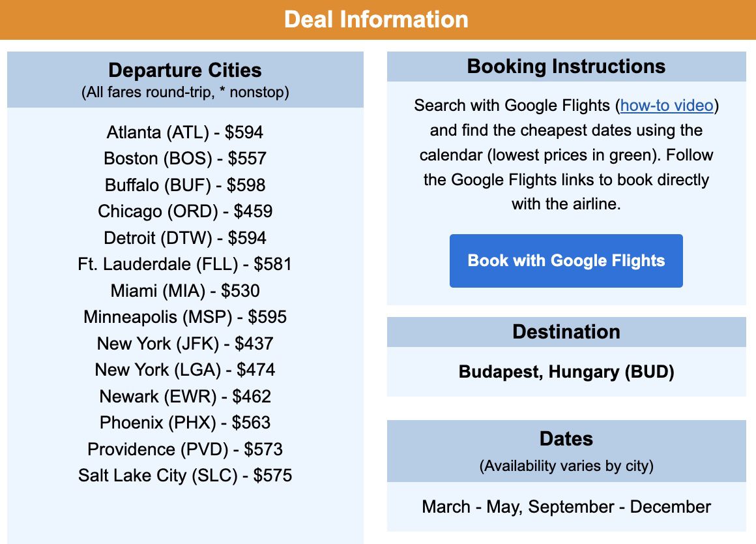
Task: Click the Departure Cities header
Action: [x=184, y=70]
